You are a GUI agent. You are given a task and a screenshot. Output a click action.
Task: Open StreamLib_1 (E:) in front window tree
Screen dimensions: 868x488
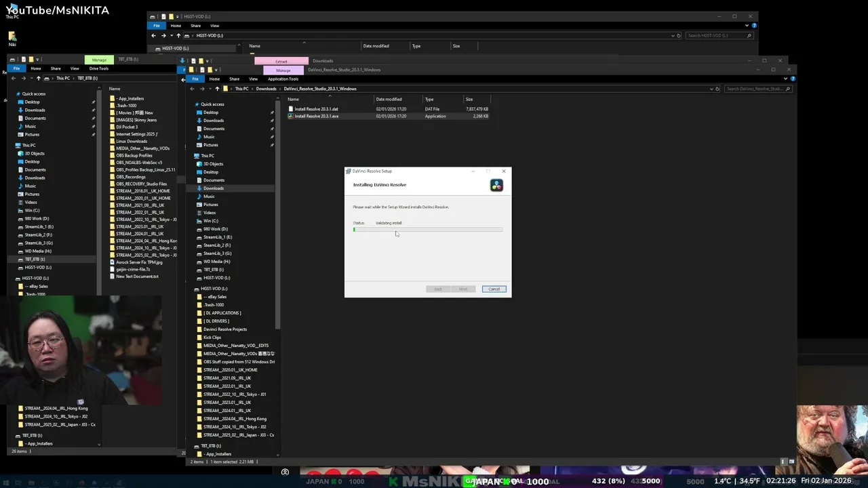[218, 237]
